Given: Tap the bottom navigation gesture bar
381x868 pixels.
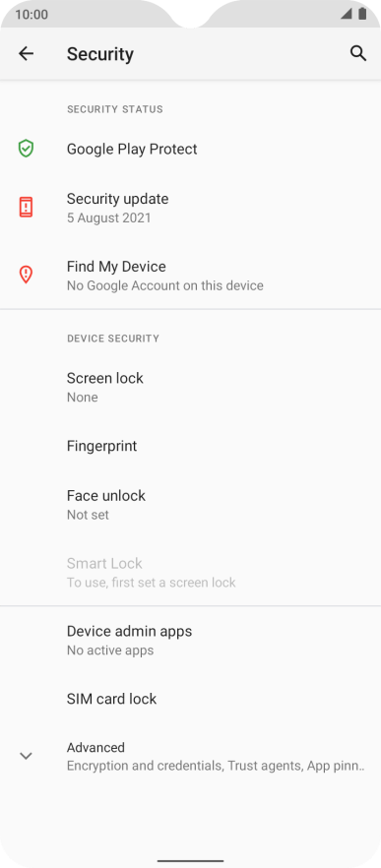Looking at the screenshot, I should point(191,861).
